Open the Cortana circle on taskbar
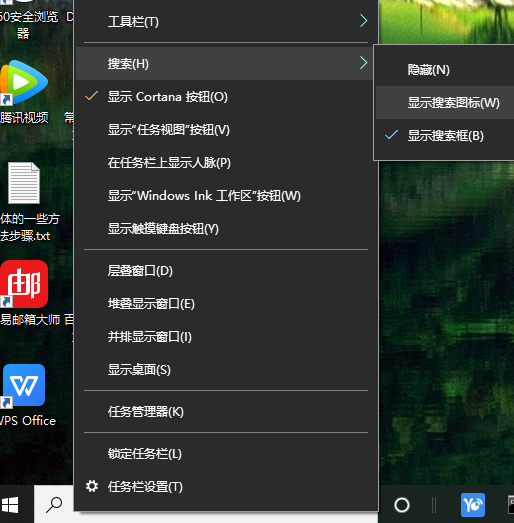The height and width of the screenshot is (523, 514). [x=402, y=505]
